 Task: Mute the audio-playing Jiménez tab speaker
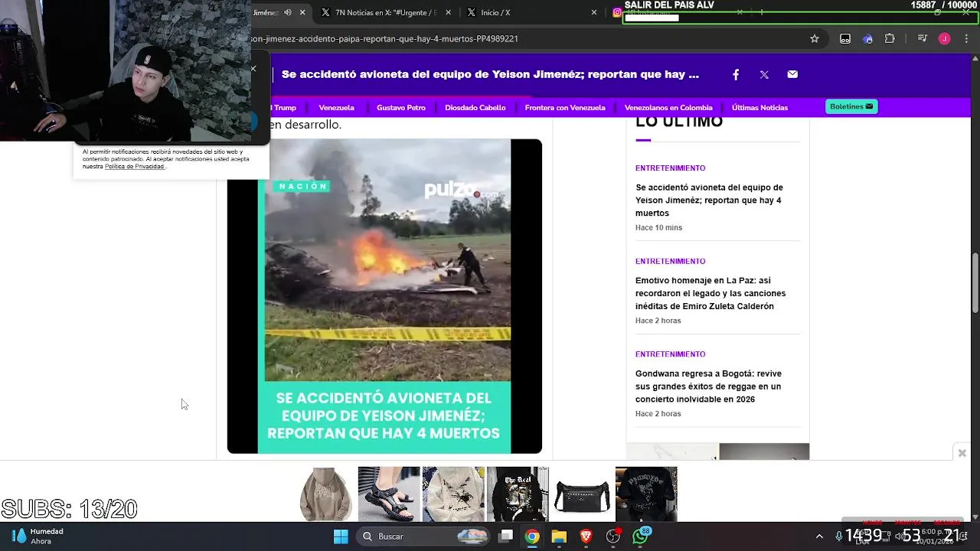pos(288,12)
